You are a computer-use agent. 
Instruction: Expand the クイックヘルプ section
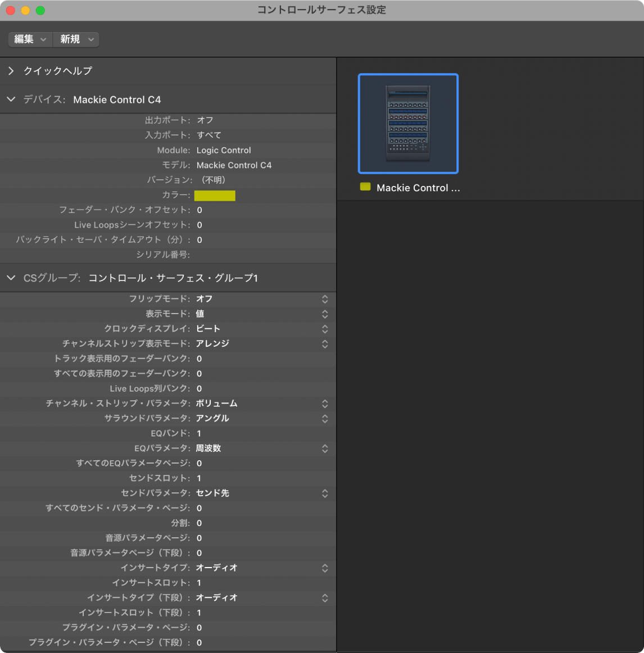point(11,71)
